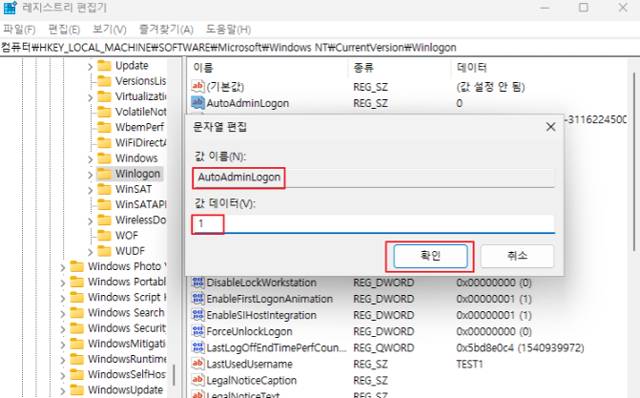Select the Windows Securit folder icon
This screenshot has width=640, height=398.
77,328
